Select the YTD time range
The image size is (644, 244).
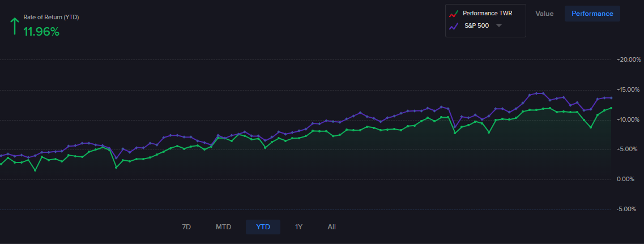pyautogui.click(x=263, y=227)
